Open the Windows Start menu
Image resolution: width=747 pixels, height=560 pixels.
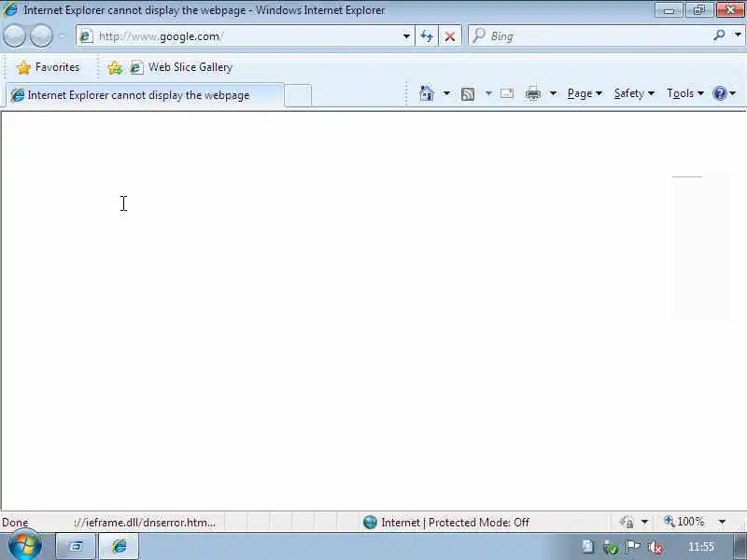(25, 546)
